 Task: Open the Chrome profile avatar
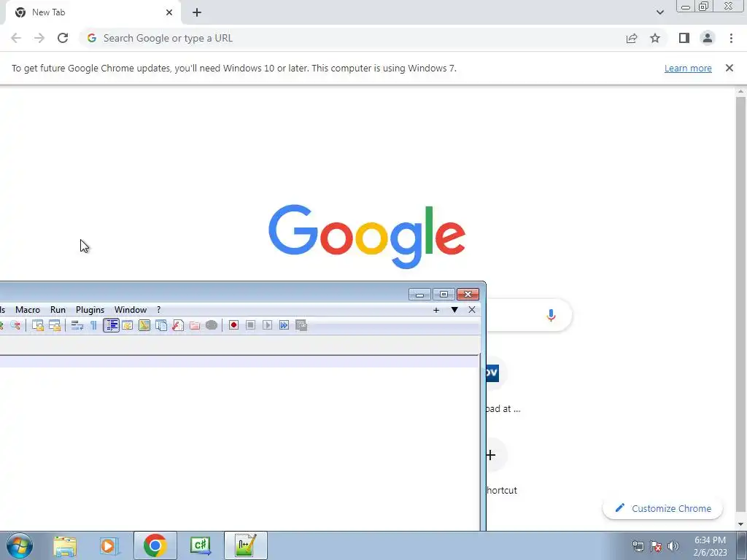click(708, 38)
